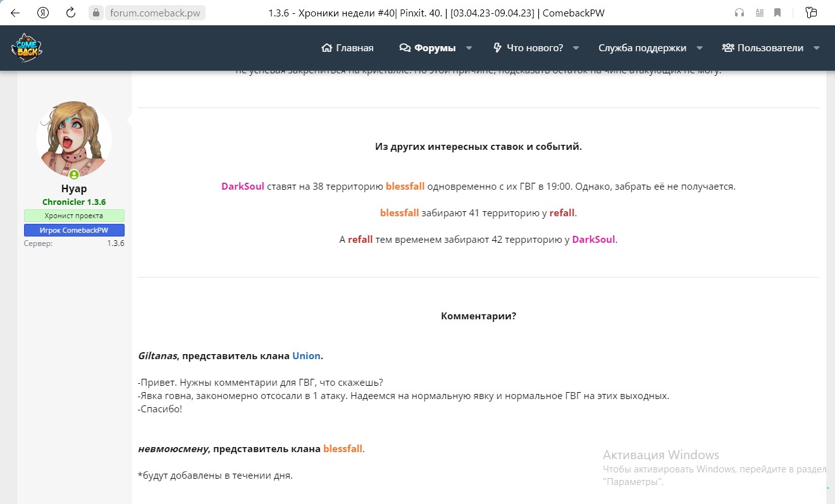835x504 pixels.
Task: Open the Yandex home icon
Action: click(x=43, y=13)
